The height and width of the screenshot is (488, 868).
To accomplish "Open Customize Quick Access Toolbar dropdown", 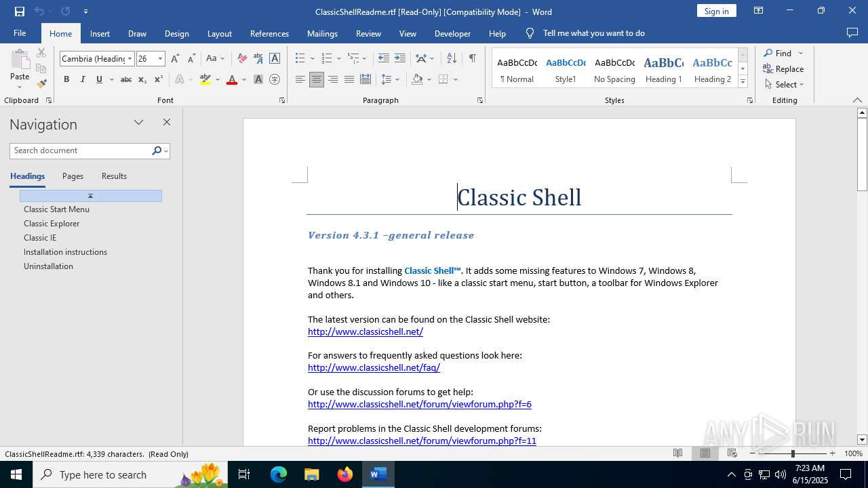I will [85, 12].
